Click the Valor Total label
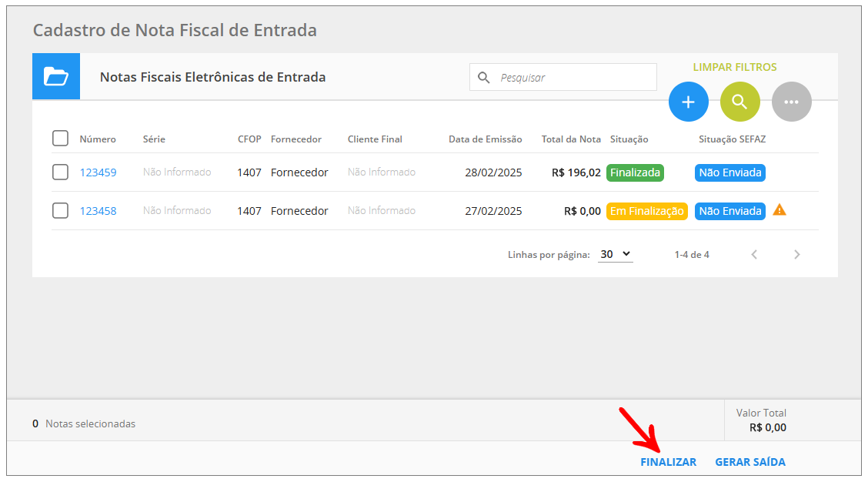The width and height of the screenshot is (868, 482). [761, 413]
